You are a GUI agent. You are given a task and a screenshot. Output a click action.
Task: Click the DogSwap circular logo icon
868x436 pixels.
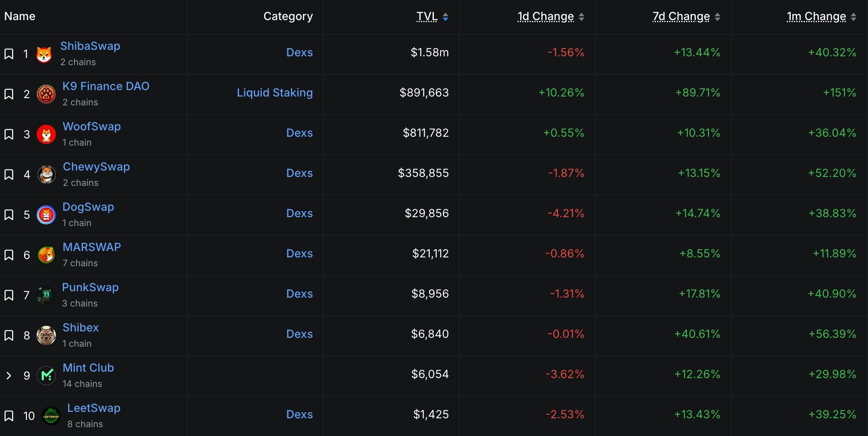coord(46,215)
